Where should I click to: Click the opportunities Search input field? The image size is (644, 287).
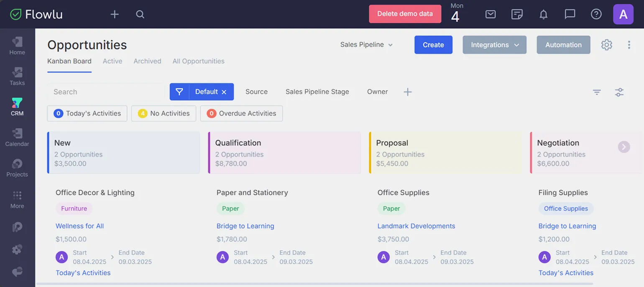[105, 92]
